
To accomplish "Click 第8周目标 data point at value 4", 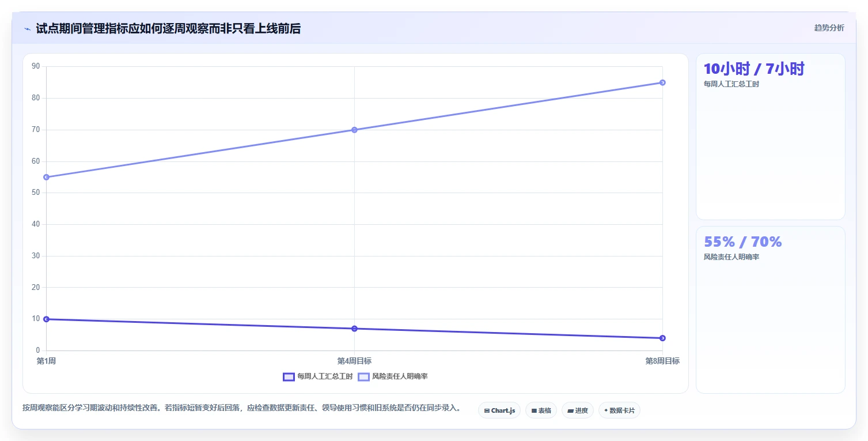I will [x=662, y=338].
